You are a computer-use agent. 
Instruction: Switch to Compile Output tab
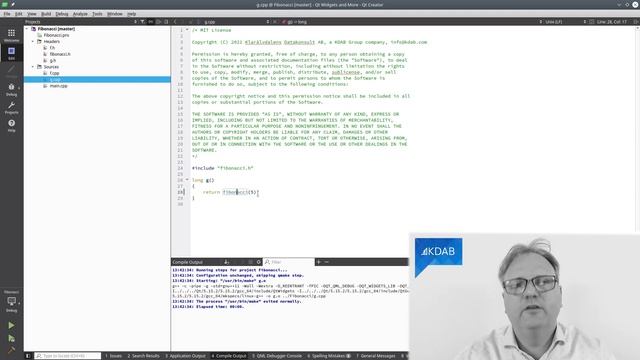[x=229, y=356]
